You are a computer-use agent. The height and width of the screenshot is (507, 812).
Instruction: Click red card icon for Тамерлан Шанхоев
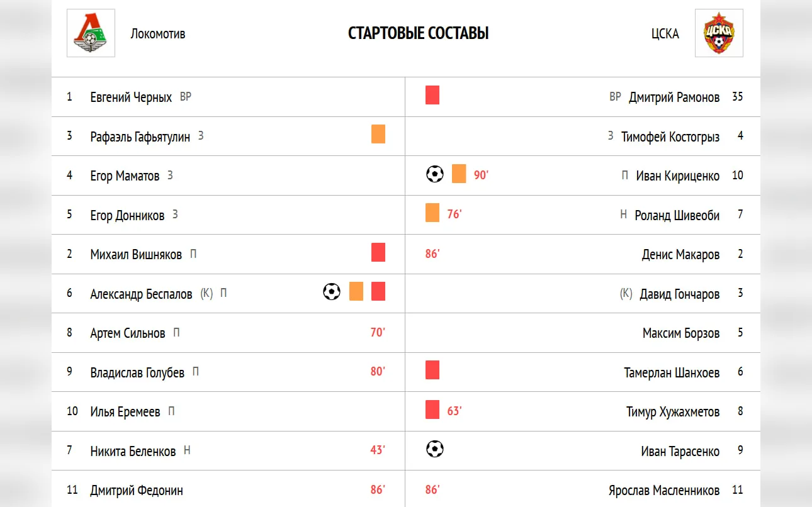point(432,370)
